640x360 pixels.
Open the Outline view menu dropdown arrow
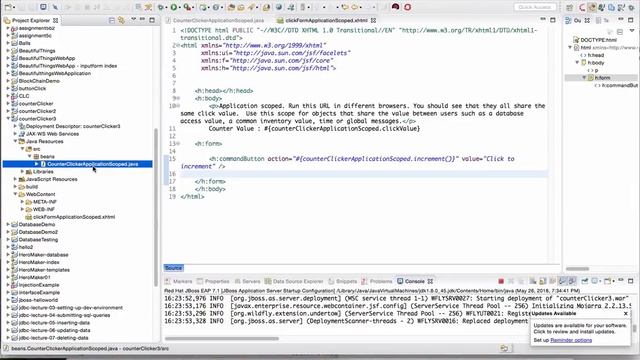point(632,31)
